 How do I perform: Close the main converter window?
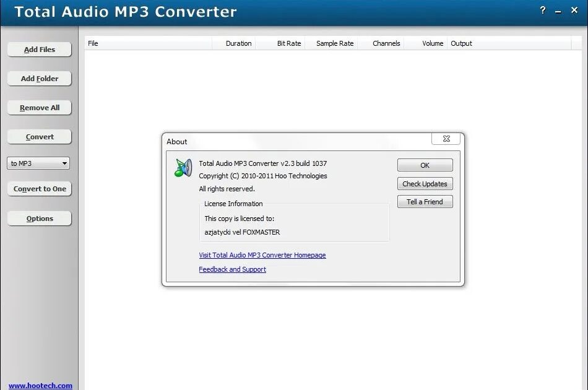[574, 11]
